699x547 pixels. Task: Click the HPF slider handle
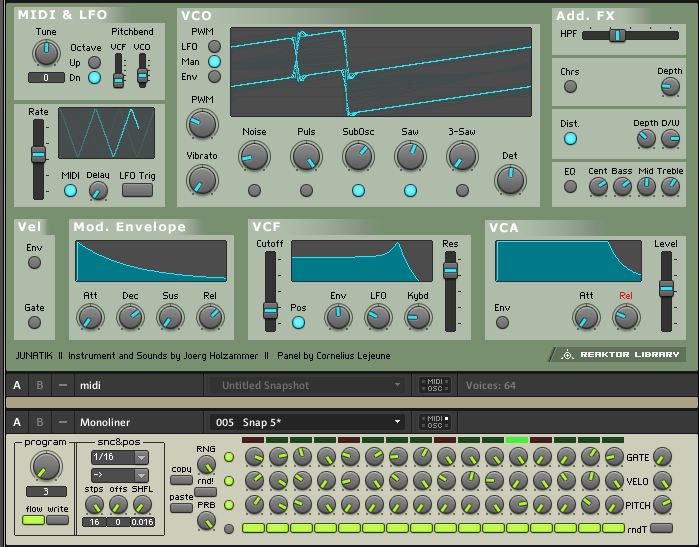[617, 35]
